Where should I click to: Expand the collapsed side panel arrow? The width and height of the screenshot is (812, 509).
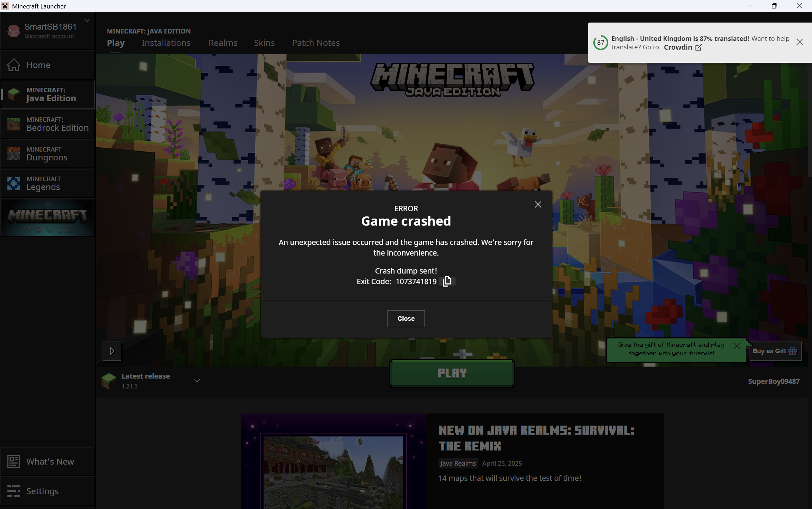coord(112,351)
